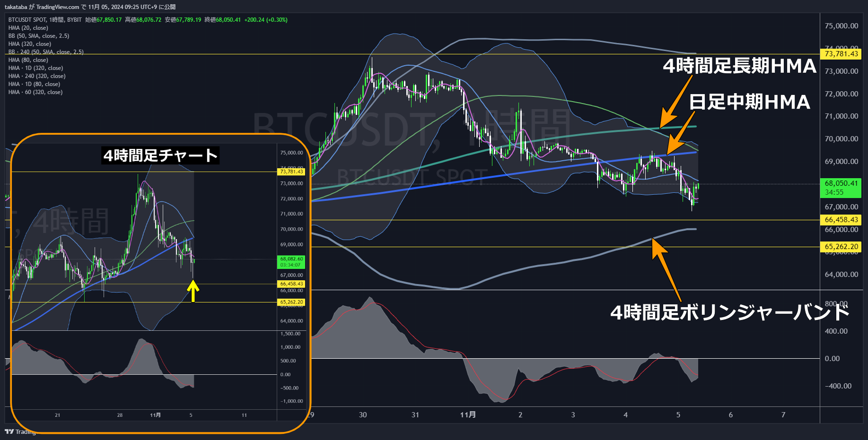
Task: Click 75,000.00 on the price axis
Action: pyautogui.click(x=842, y=26)
